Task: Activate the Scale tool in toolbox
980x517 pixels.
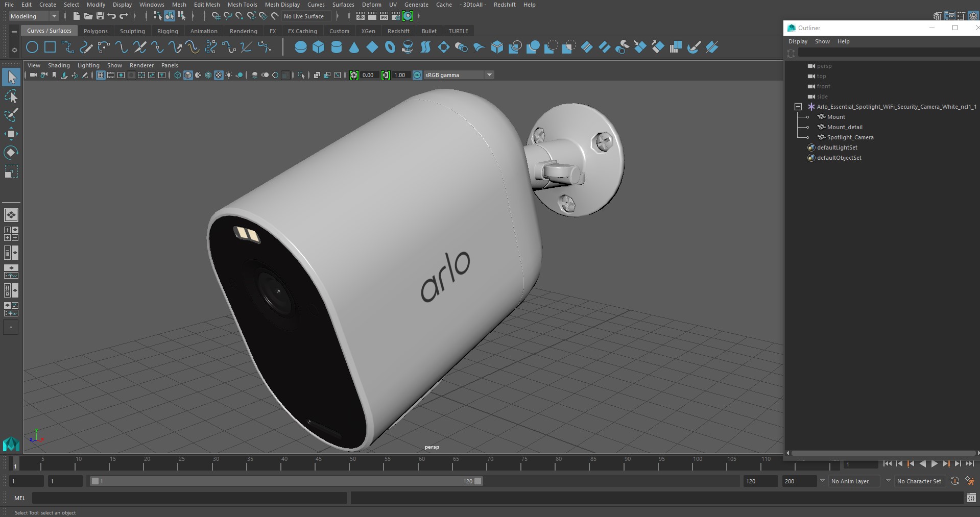Action: point(11,171)
